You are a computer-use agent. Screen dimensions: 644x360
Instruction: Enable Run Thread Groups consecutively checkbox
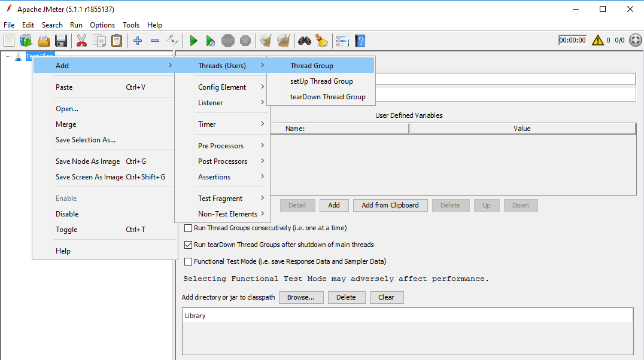(188, 228)
